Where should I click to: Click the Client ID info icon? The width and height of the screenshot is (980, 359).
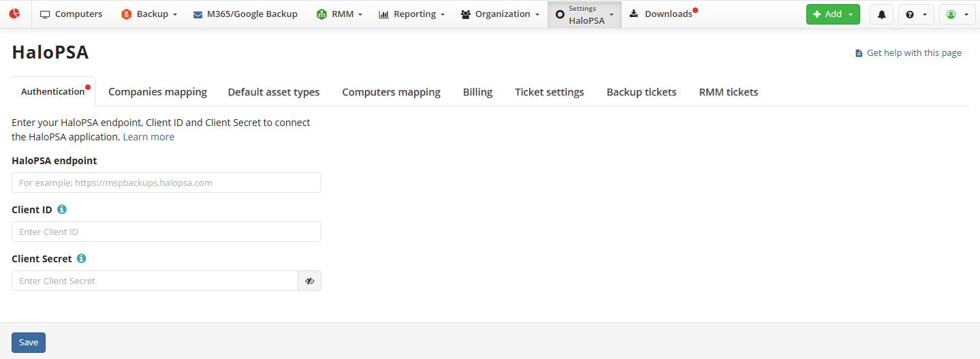click(62, 210)
